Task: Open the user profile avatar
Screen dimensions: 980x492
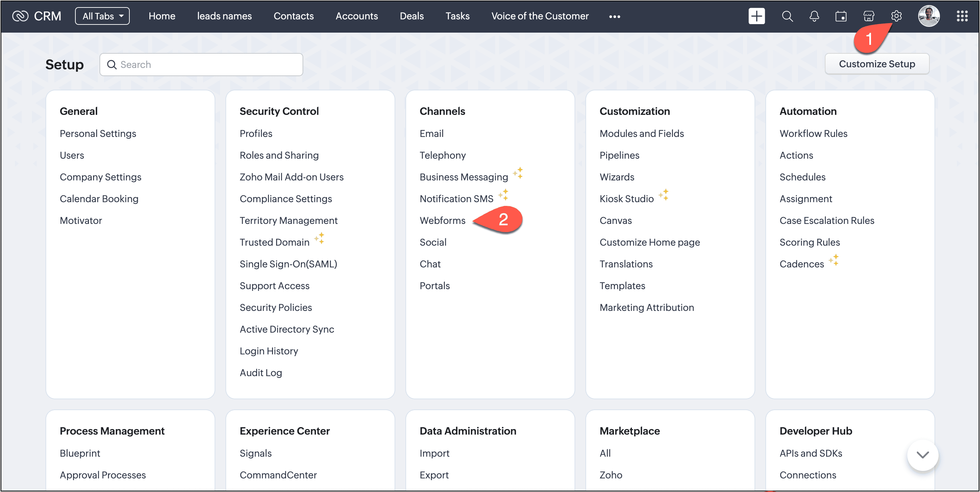Action: click(929, 16)
